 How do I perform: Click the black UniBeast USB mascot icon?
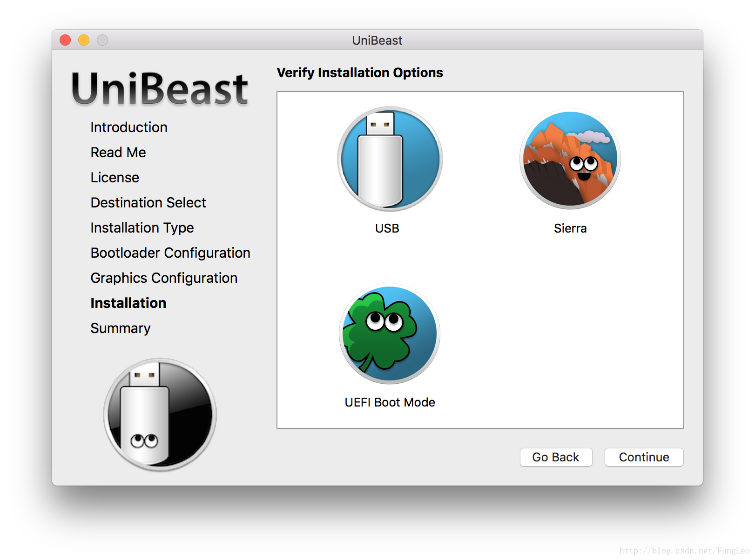(x=160, y=414)
